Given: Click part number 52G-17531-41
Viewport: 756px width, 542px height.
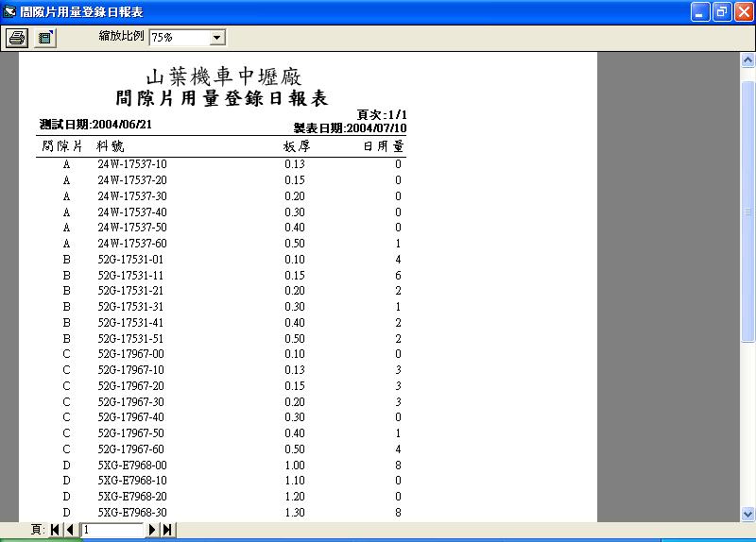Looking at the screenshot, I should point(130,322).
